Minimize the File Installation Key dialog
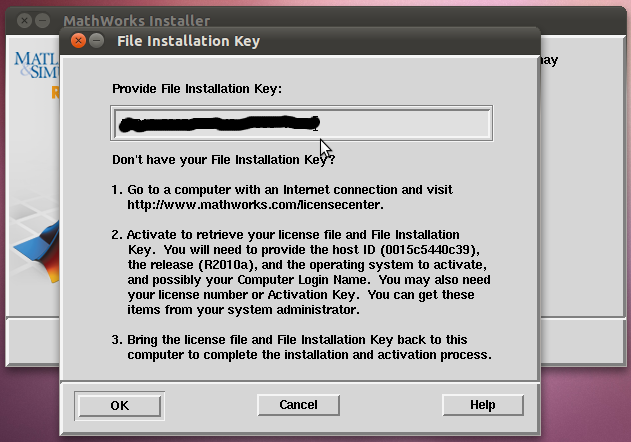Screen dimensions: 631x442 coord(97,41)
